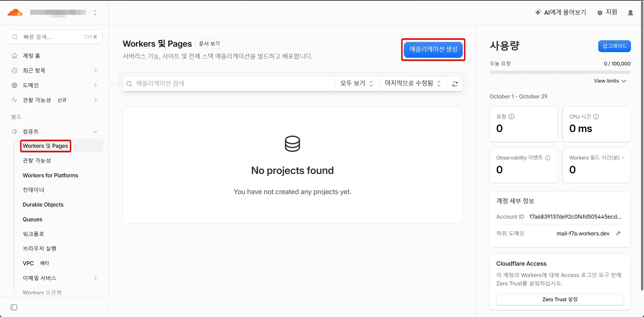Click the Account ID value

coord(576,217)
